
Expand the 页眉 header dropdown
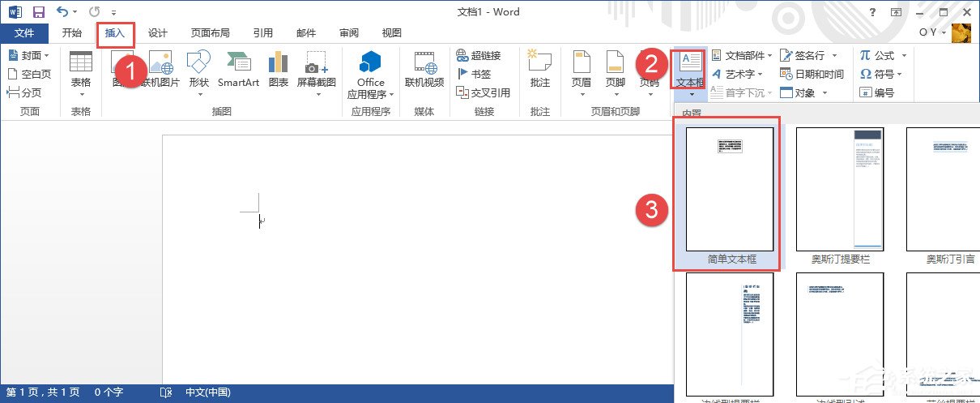(582, 93)
